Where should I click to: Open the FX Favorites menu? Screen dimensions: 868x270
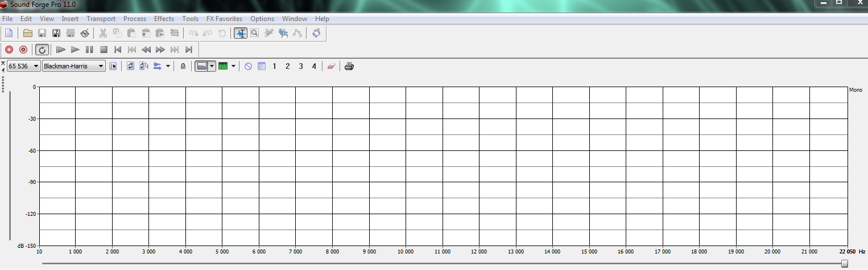(224, 19)
